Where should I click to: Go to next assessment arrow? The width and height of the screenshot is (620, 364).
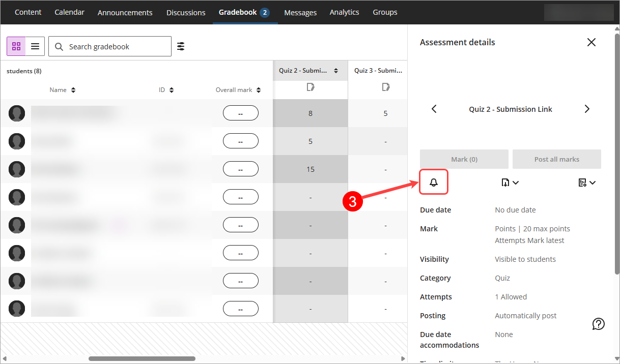(x=587, y=109)
